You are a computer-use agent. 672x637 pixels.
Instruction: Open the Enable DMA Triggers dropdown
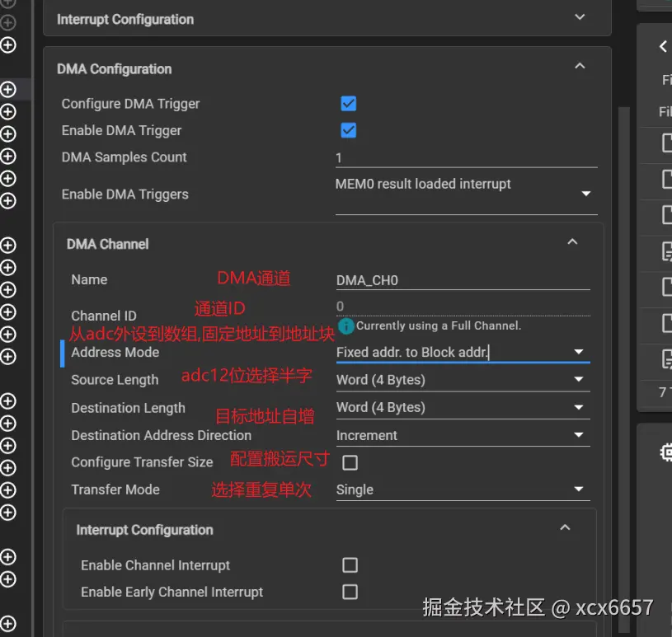click(467, 194)
